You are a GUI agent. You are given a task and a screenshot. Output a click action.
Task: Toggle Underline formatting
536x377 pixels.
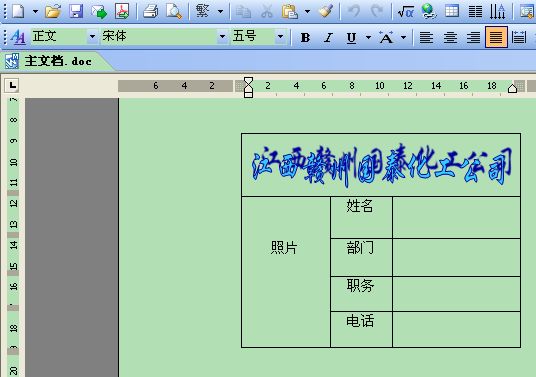coord(351,37)
